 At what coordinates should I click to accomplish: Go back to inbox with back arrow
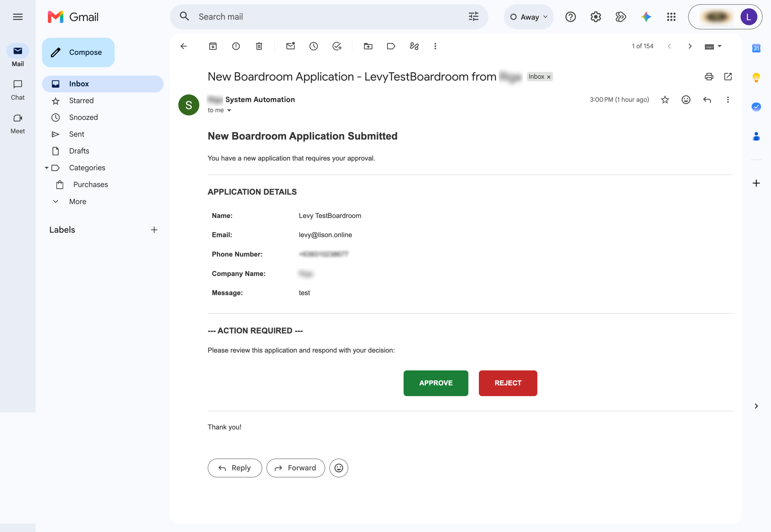[184, 46]
